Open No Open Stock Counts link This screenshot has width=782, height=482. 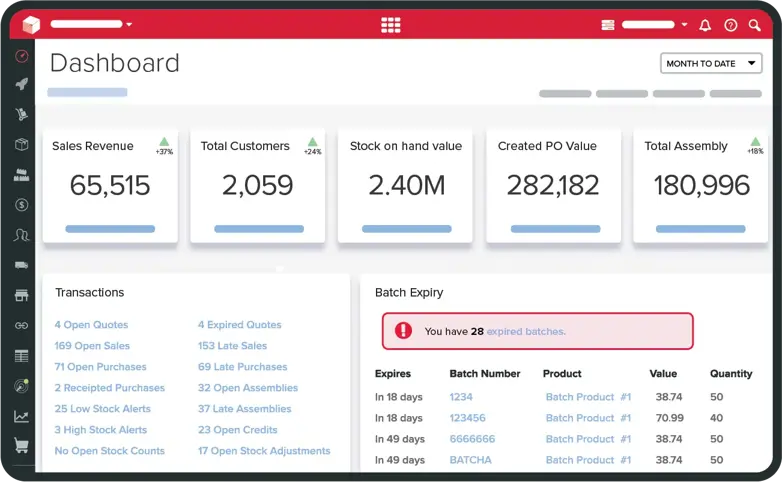tap(110, 451)
